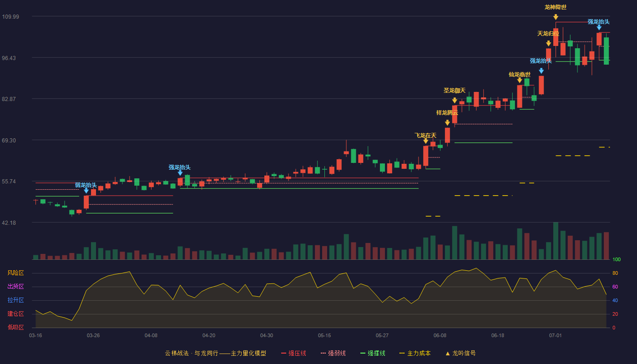This screenshot has width=637, height=364.
Task: Click the 04-08 date label
Action: tap(151, 335)
